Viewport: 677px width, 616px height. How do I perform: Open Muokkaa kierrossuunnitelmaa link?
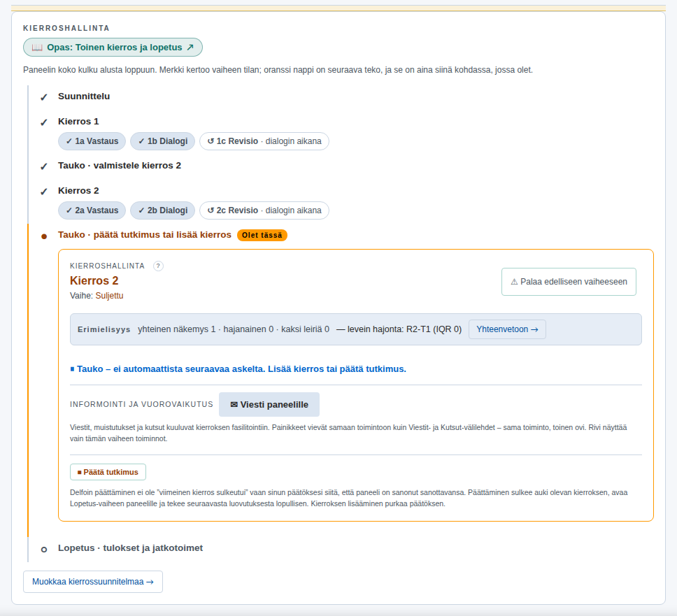[x=93, y=582]
